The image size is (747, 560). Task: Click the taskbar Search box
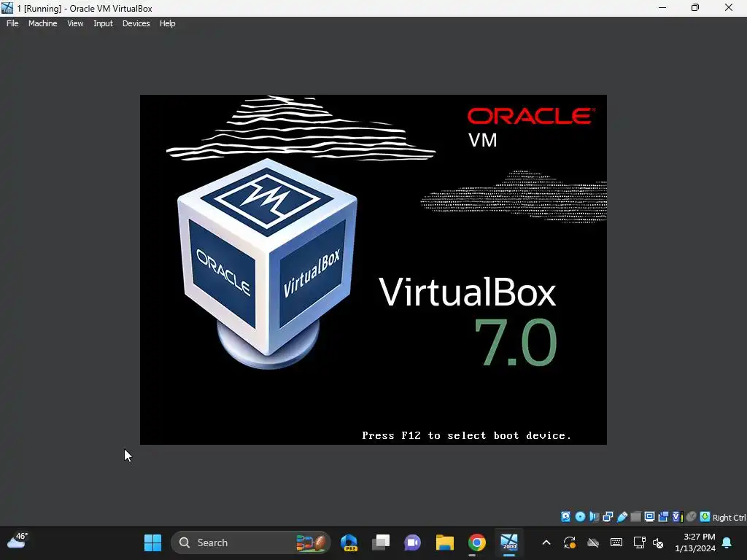coord(251,542)
